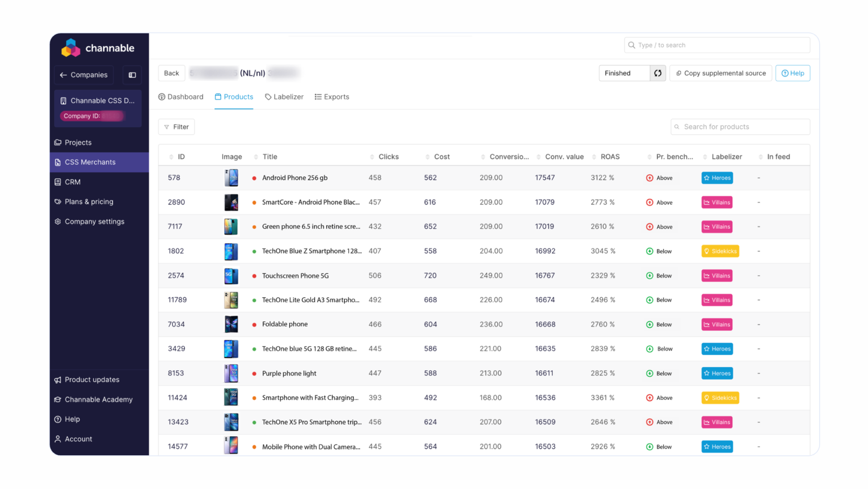Click the Channable logo
868x489 pixels.
pyautogui.click(x=98, y=48)
